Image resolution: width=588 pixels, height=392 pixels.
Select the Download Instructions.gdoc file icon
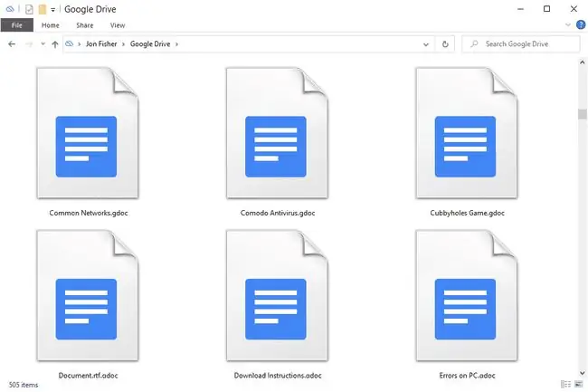click(x=277, y=296)
